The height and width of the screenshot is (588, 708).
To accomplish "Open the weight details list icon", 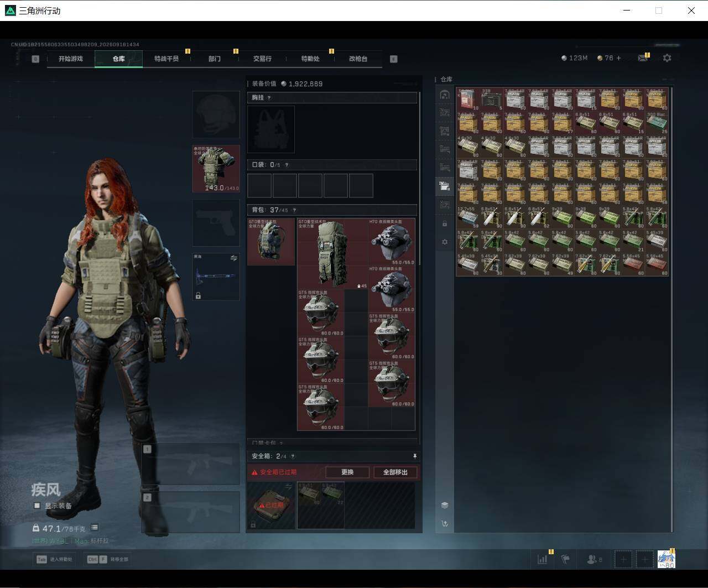I will 95,528.
